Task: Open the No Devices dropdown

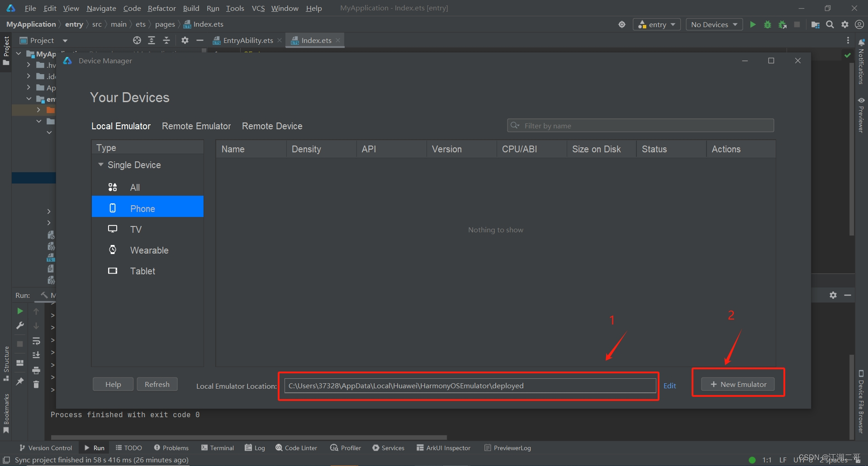Action: 714,24
